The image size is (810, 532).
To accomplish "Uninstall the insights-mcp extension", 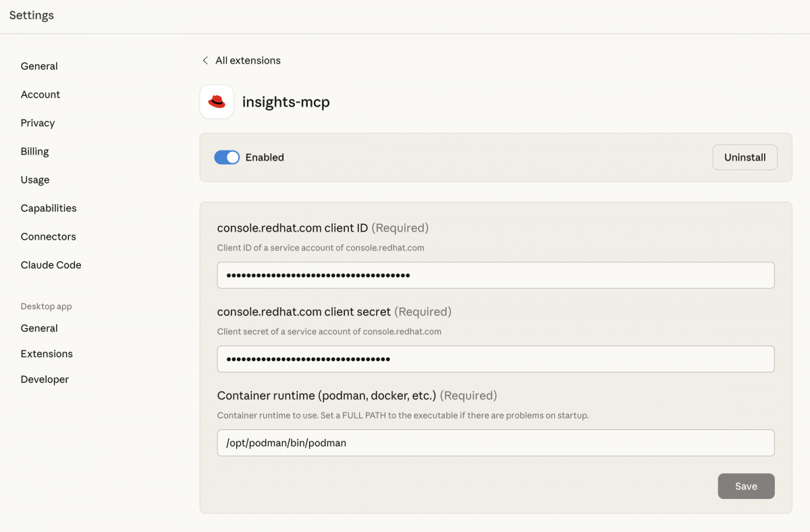I will click(745, 157).
